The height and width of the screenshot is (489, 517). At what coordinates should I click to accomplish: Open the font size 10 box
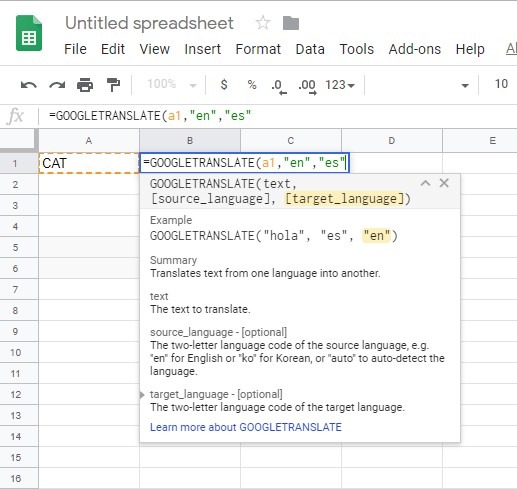[501, 84]
